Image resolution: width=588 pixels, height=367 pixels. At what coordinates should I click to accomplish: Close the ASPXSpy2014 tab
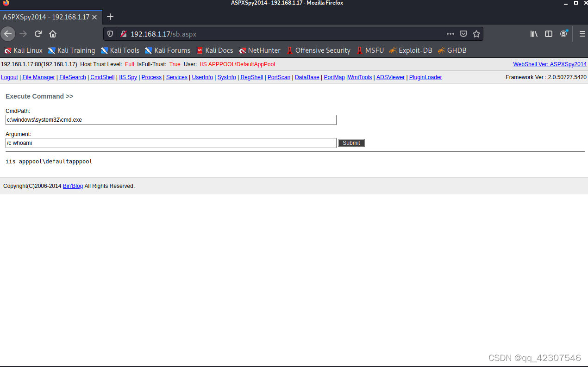pos(94,17)
